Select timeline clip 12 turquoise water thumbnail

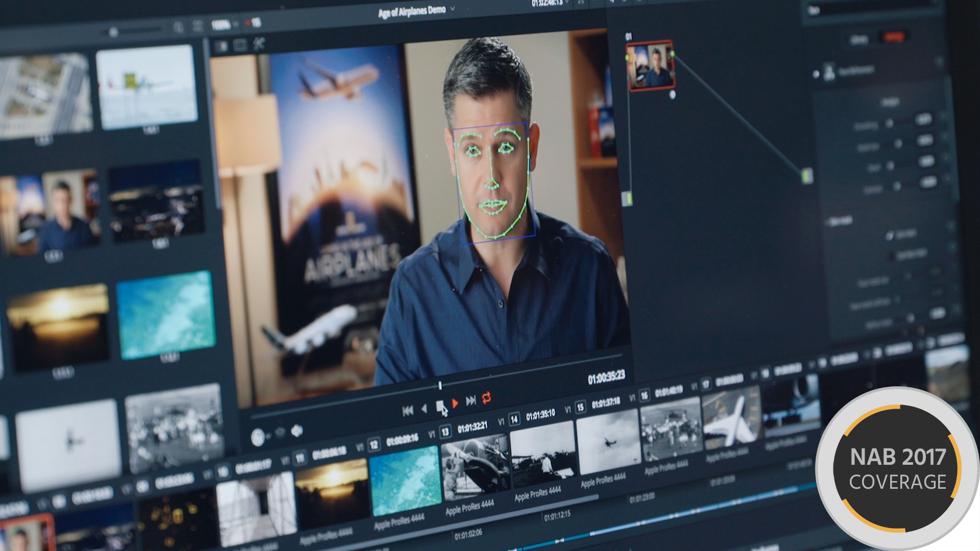(x=405, y=481)
